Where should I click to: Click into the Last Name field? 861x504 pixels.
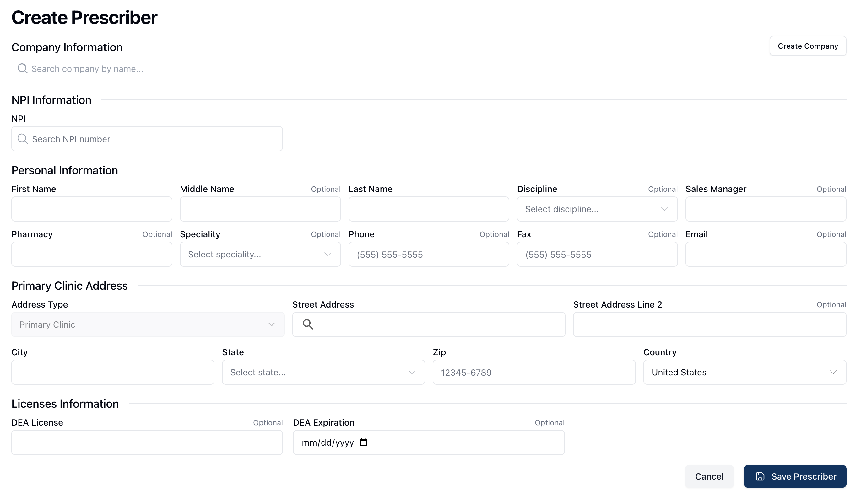pyautogui.click(x=428, y=209)
